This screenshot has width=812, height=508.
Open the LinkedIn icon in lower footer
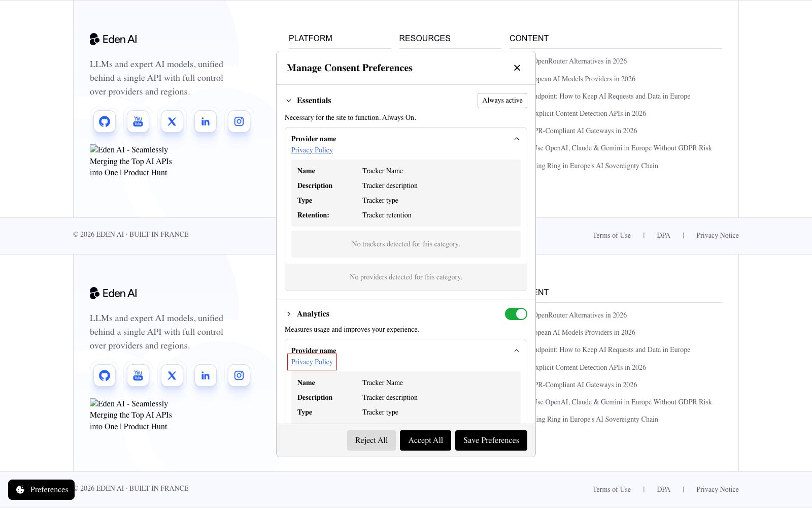point(206,375)
